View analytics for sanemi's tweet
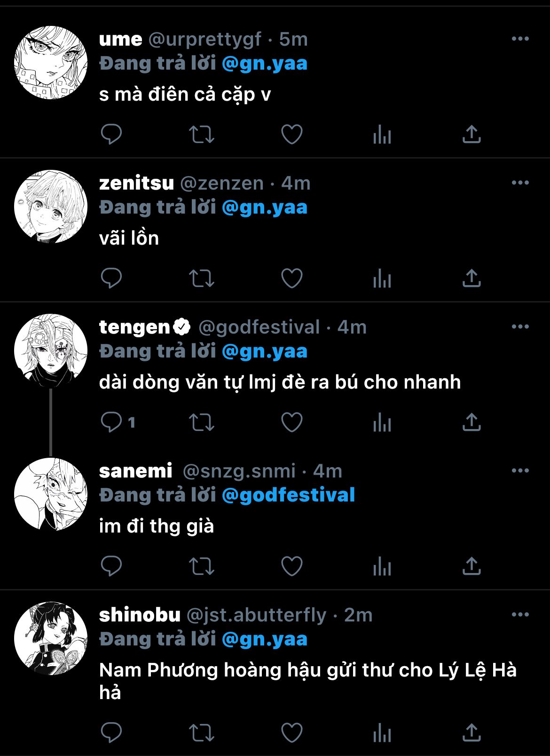 [x=382, y=566]
